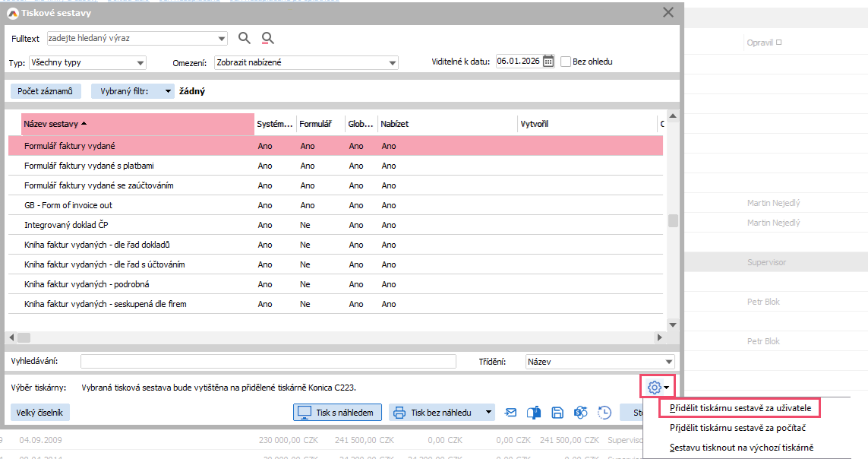This screenshot has width=868, height=459.
Task: Open the calendar picker for Viditelné k datu
Action: pos(548,62)
